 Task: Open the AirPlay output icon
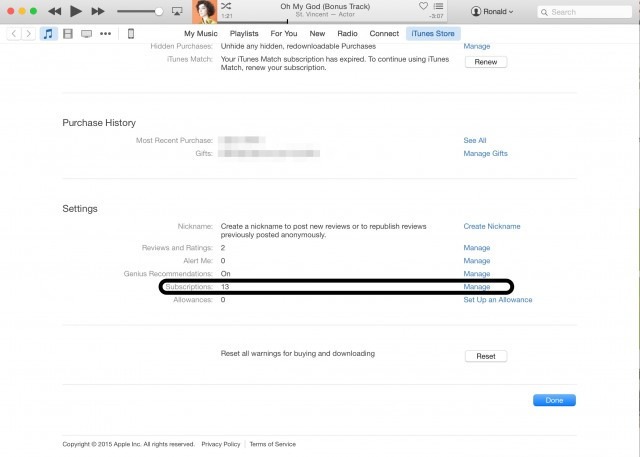pos(177,11)
